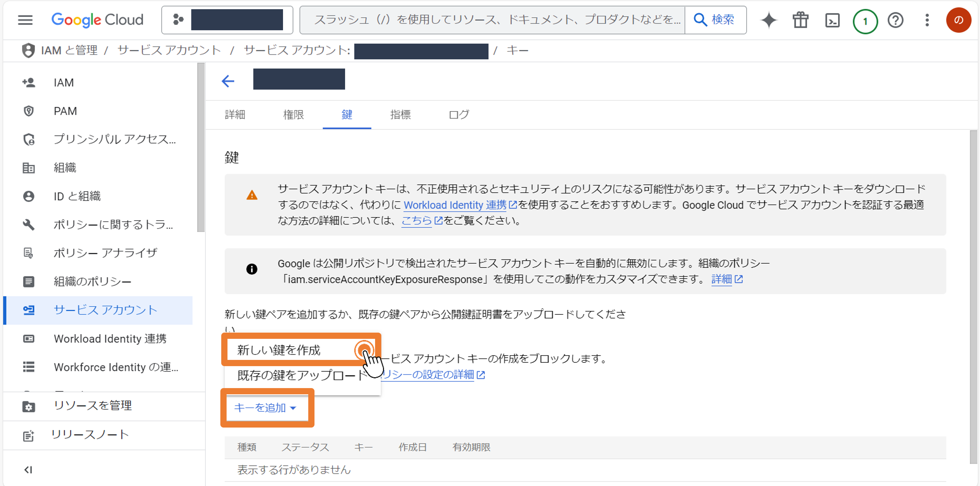Open 組織 in the sidebar
Image resolution: width=980 pixels, height=486 pixels.
click(98, 168)
